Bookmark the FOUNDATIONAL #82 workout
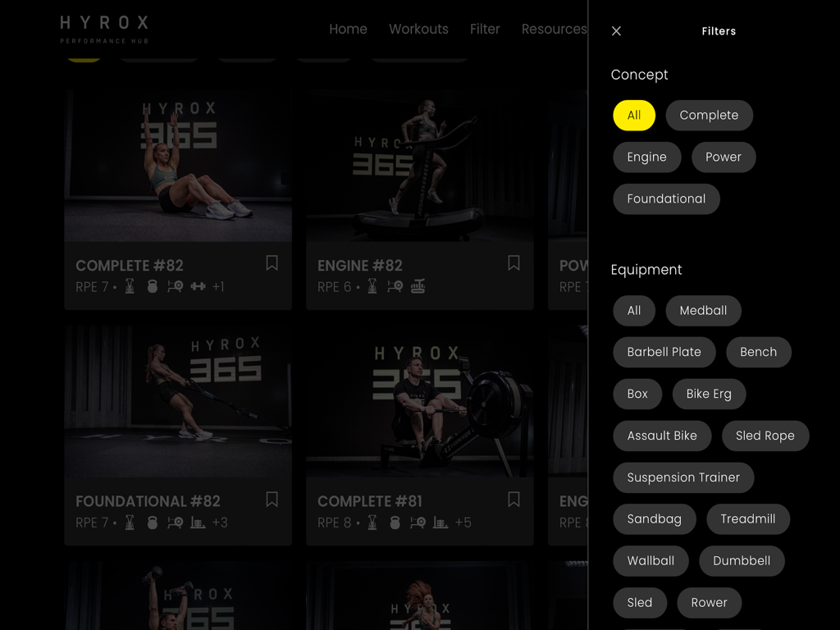Image resolution: width=840 pixels, height=630 pixels. click(x=272, y=499)
